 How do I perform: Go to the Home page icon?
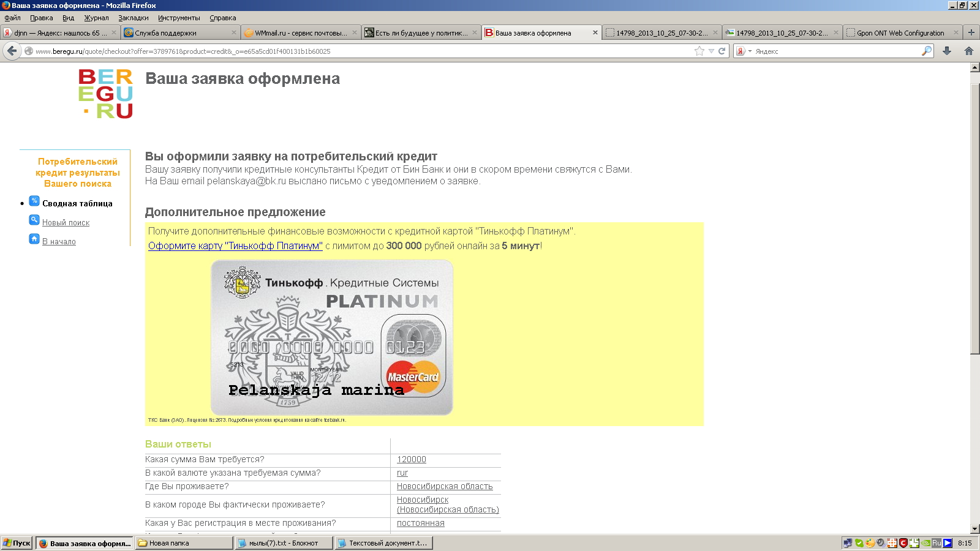coord(969,51)
